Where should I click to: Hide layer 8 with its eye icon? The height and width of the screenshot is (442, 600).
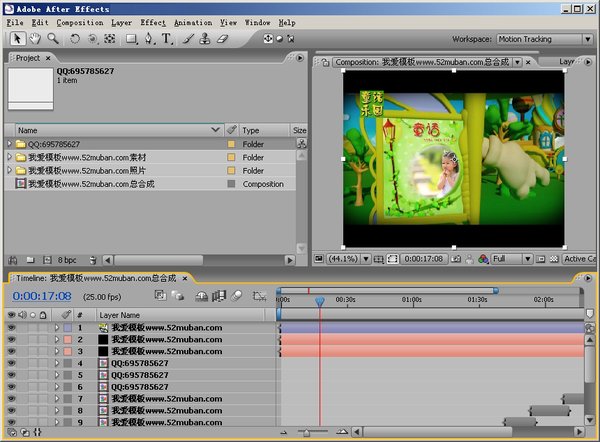[11, 411]
